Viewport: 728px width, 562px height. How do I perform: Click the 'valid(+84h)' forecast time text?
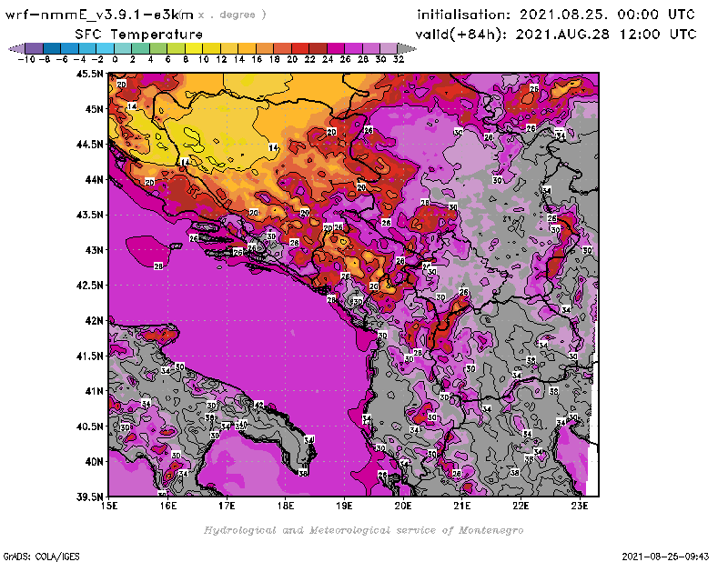click(x=460, y=35)
